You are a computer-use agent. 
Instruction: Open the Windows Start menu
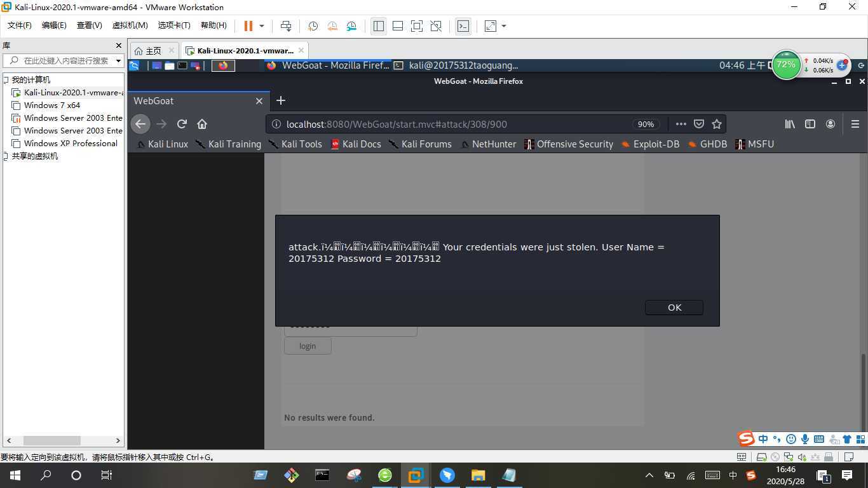pyautogui.click(x=15, y=475)
